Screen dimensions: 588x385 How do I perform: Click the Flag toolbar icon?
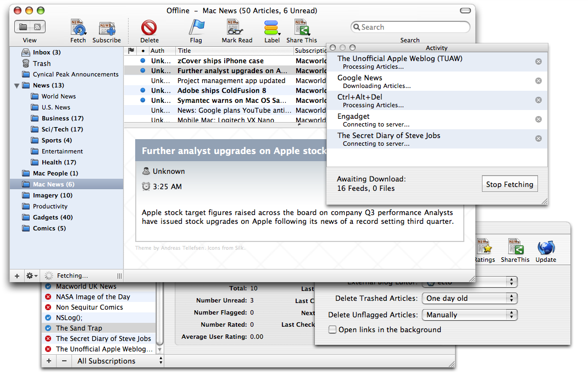click(x=196, y=28)
